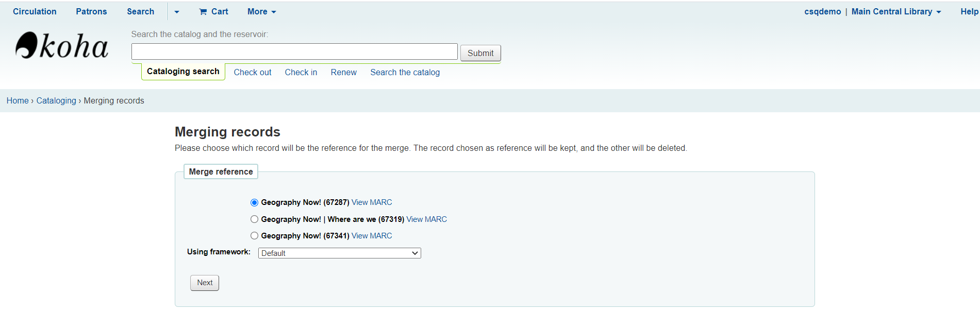Click the Next button
Screen dimensions: 980x311
(205, 283)
